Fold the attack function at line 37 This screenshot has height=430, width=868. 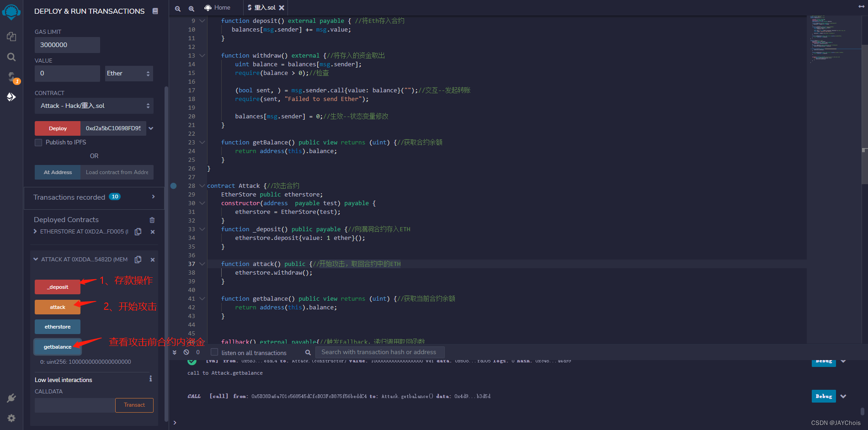(x=202, y=264)
